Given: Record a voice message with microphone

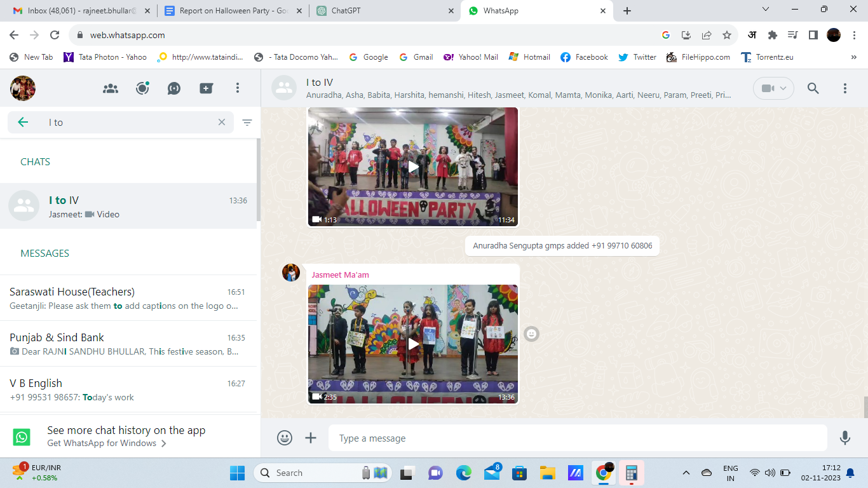Looking at the screenshot, I should tap(845, 438).
